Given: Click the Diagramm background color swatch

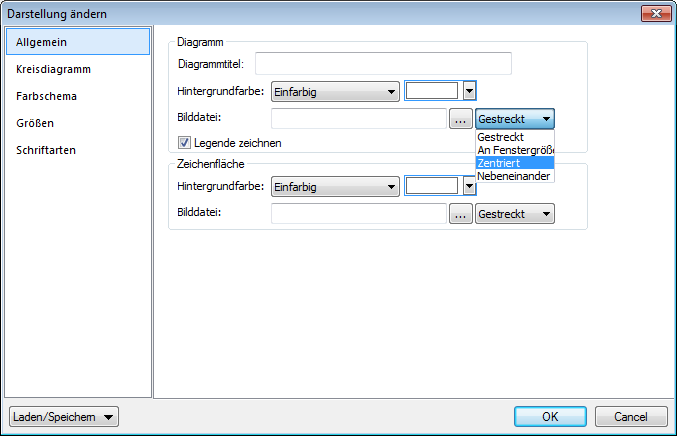Looking at the screenshot, I should pos(432,92).
